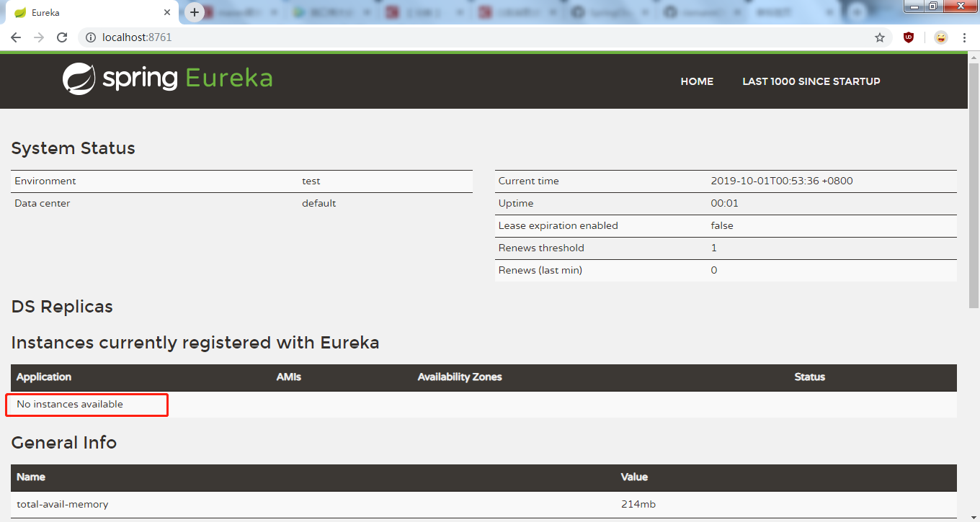Open Chrome's three-dot menu
This screenshot has height=522, width=980.
(964, 37)
